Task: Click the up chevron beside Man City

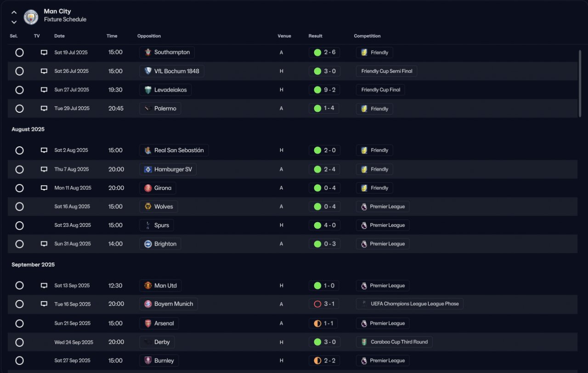Action: pyautogui.click(x=14, y=12)
